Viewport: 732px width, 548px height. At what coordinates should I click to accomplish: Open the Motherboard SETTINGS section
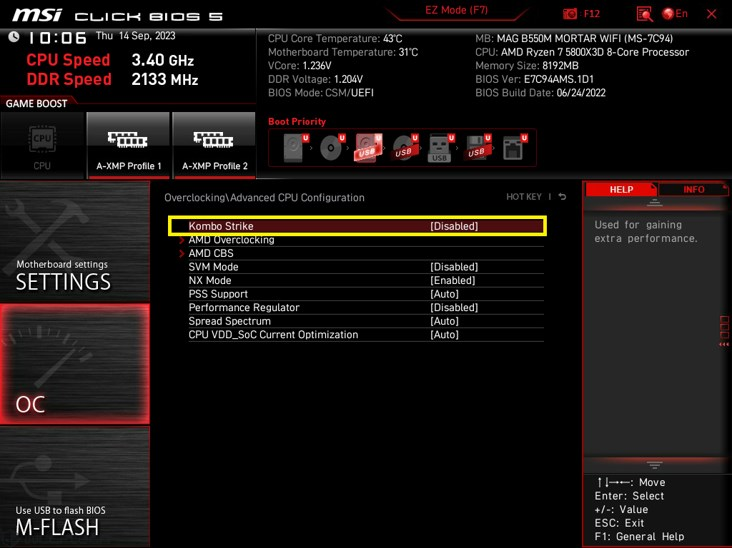(x=75, y=242)
